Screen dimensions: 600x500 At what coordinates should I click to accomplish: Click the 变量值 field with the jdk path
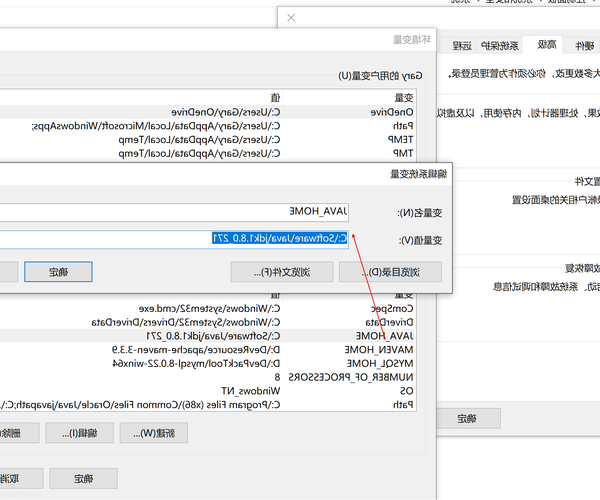(172, 239)
